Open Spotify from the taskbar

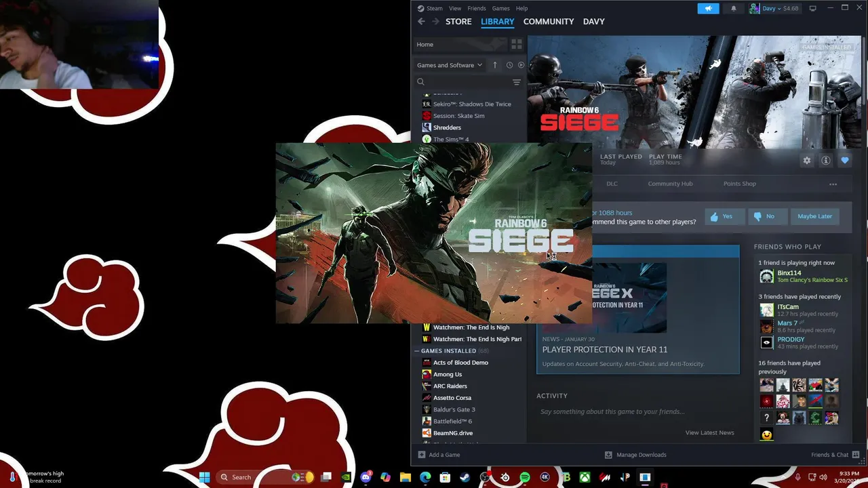point(525,477)
